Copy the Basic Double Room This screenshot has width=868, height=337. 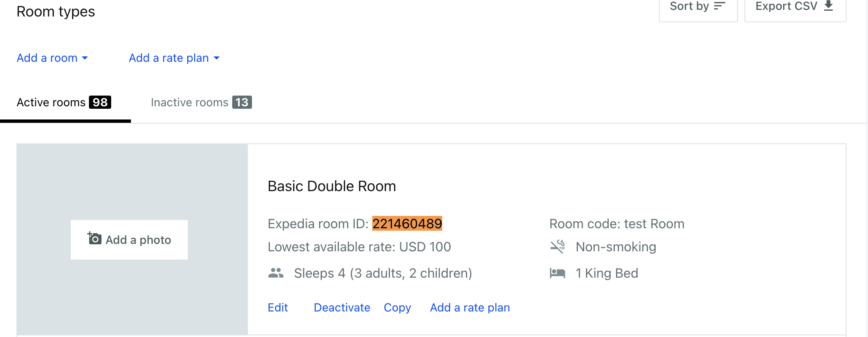coord(397,308)
